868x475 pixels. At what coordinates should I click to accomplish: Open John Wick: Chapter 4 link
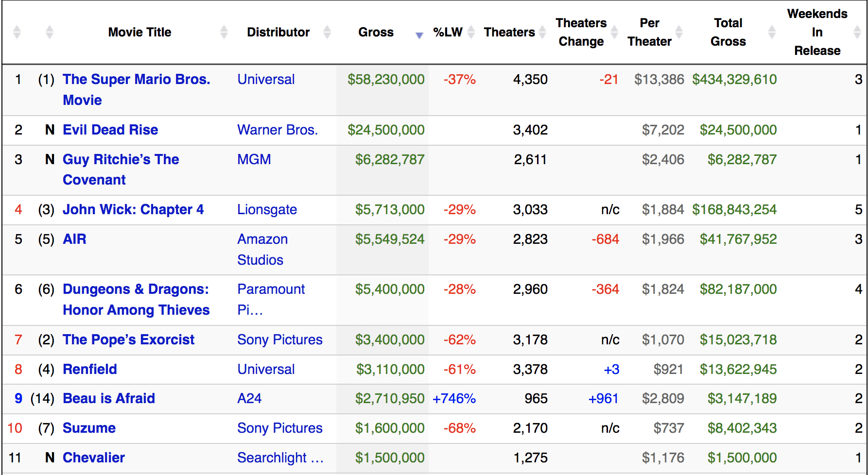tap(133, 209)
